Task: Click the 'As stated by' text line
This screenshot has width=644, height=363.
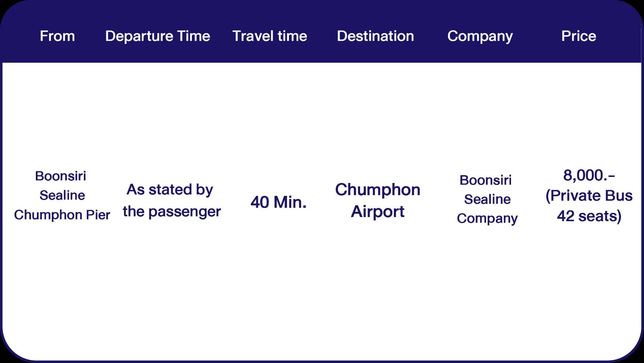Action: pyautogui.click(x=170, y=189)
